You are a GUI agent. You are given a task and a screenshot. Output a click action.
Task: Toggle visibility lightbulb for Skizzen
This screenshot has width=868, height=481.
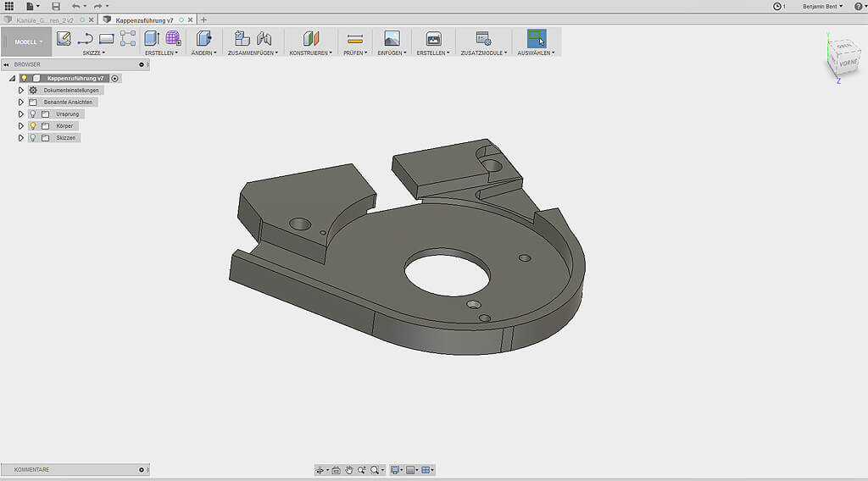click(x=33, y=137)
